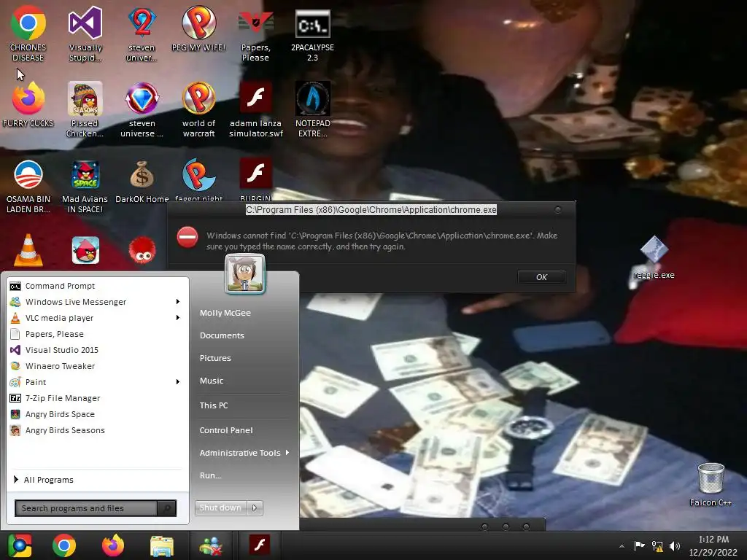
Task: Show hidden tray icons arrow
Action: tap(622, 546)
